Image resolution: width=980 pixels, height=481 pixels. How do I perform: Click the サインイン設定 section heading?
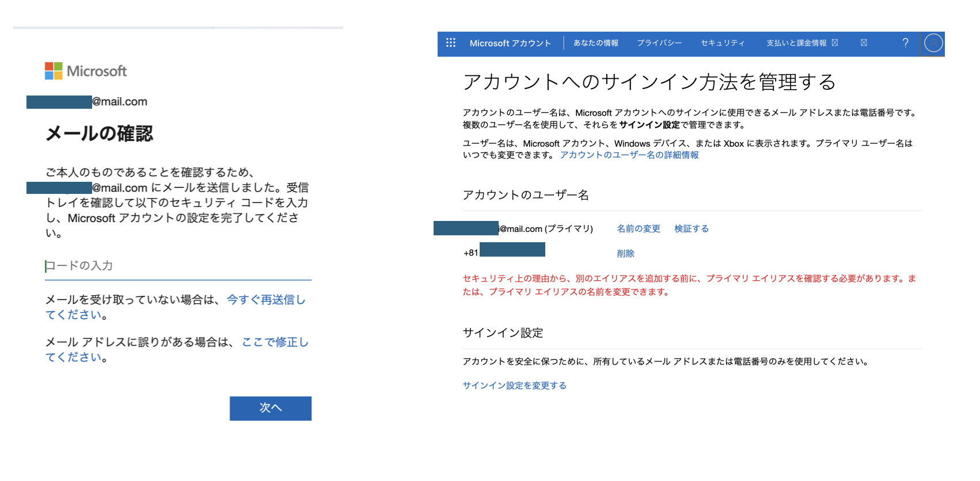coord(503,333)
